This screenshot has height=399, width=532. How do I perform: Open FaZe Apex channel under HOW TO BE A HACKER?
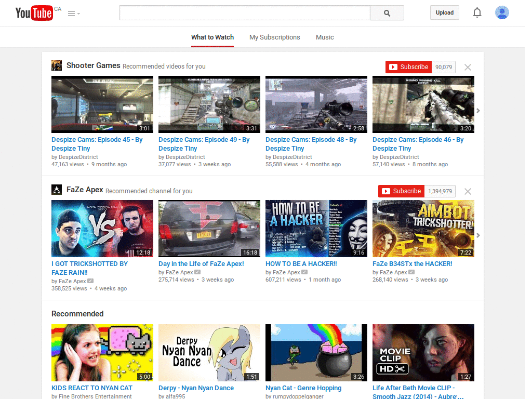[x=286, y=272]
